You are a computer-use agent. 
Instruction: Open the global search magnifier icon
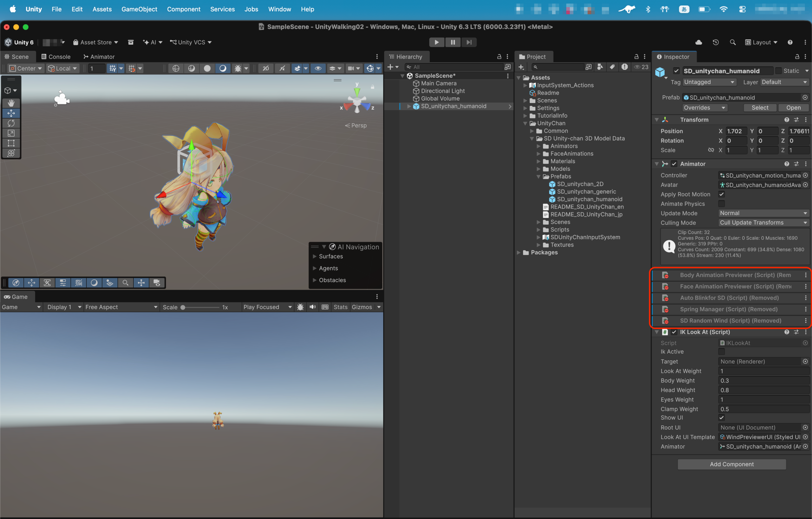(x=732, y=42)
